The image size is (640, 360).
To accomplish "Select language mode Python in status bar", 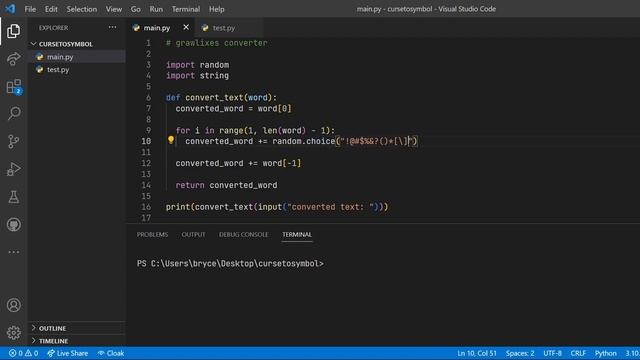I will [605, 353].
